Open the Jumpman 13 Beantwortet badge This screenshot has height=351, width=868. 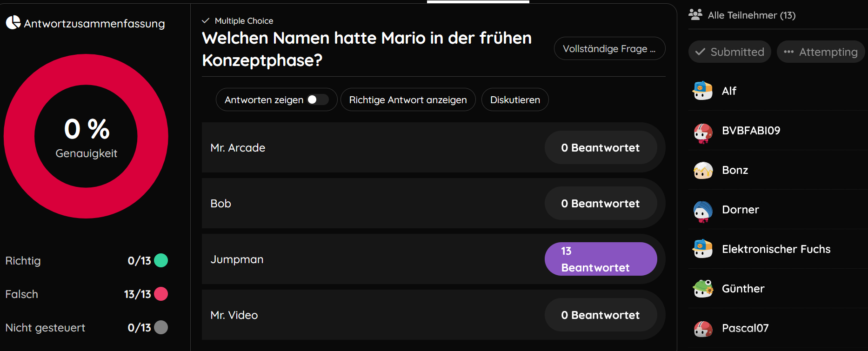coord(601,259)
